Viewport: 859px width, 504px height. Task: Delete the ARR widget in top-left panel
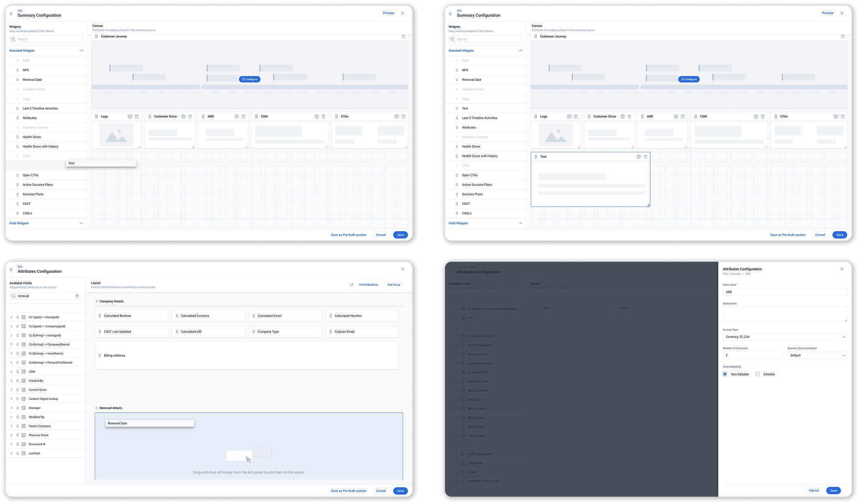243,117
